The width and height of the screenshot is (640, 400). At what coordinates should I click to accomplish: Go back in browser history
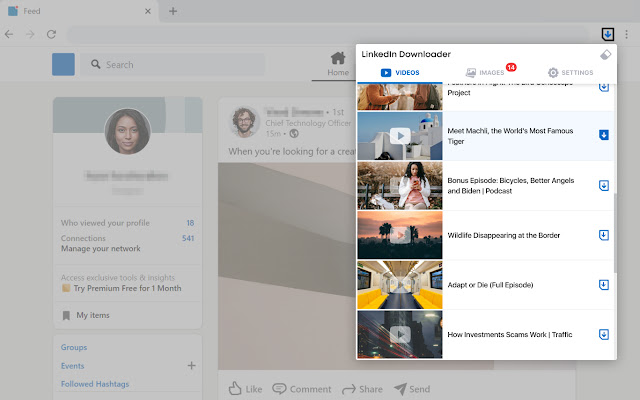[x=9, y=34]
